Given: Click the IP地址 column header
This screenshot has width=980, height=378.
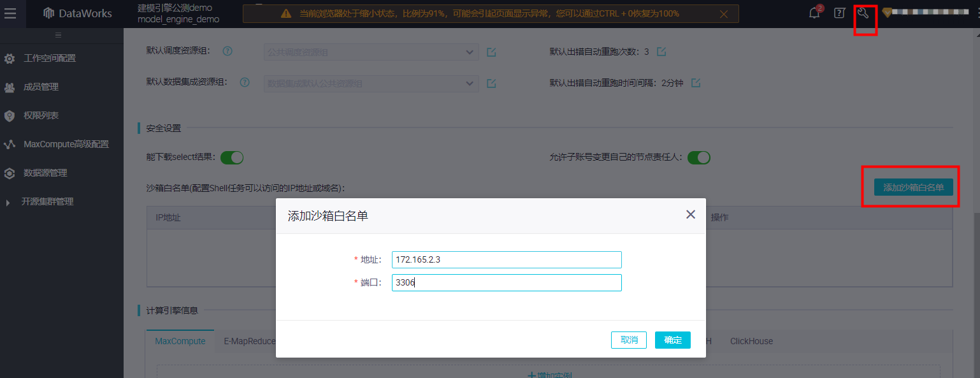Looking at the screenshot, I should pos(168,218).
